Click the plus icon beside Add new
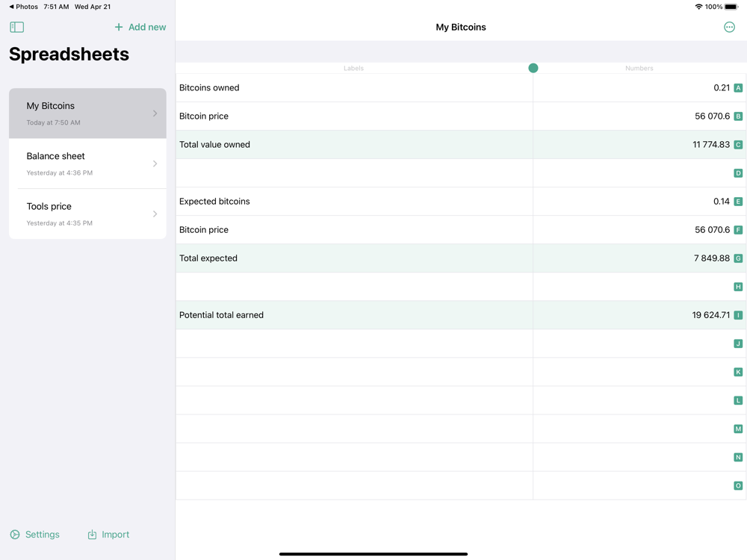This screenshot has width=747, height=560. (x=119, y=27)
